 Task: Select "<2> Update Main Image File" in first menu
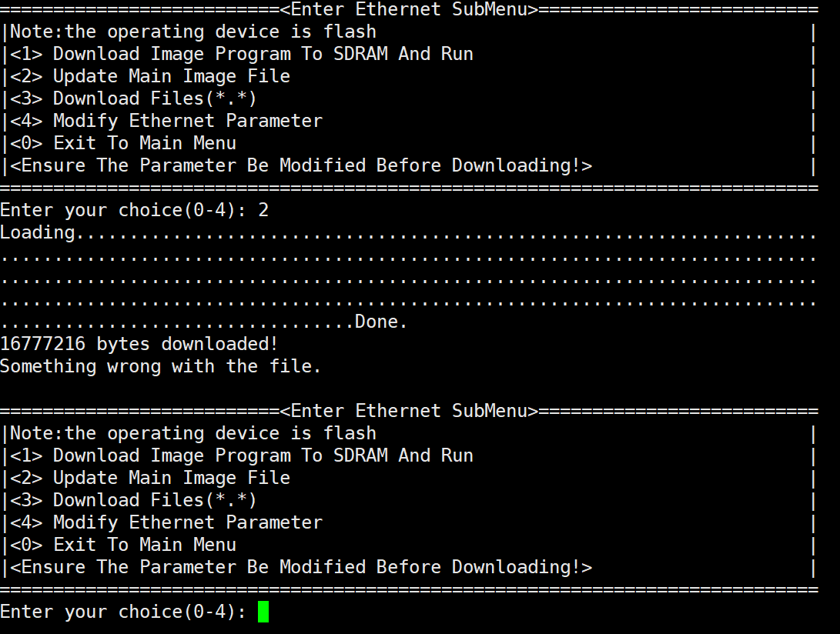click(149, 76)
